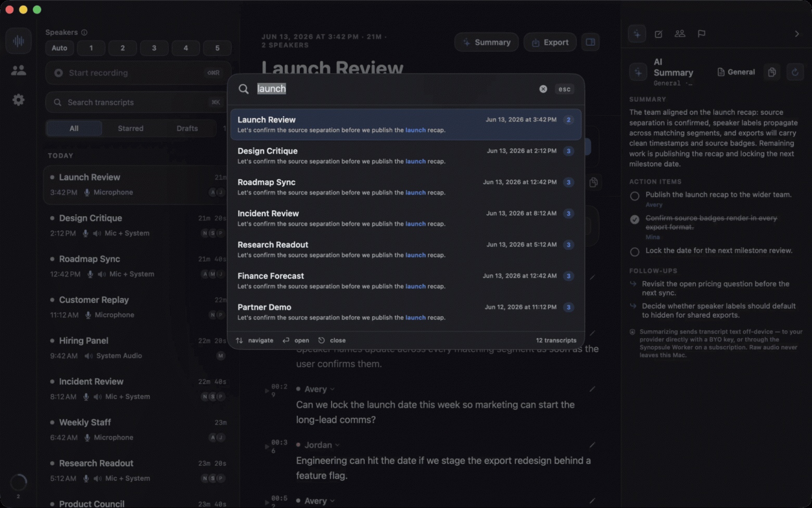
Task: Select the General summary template button
Action: point(736,72)
